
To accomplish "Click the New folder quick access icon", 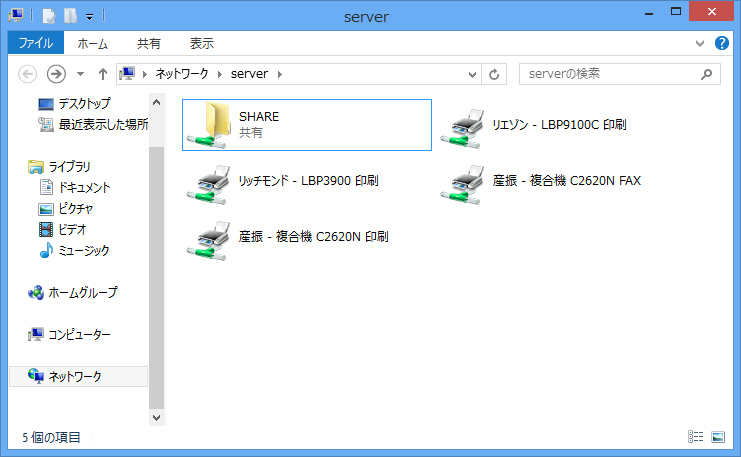I will tap(70, 16).
